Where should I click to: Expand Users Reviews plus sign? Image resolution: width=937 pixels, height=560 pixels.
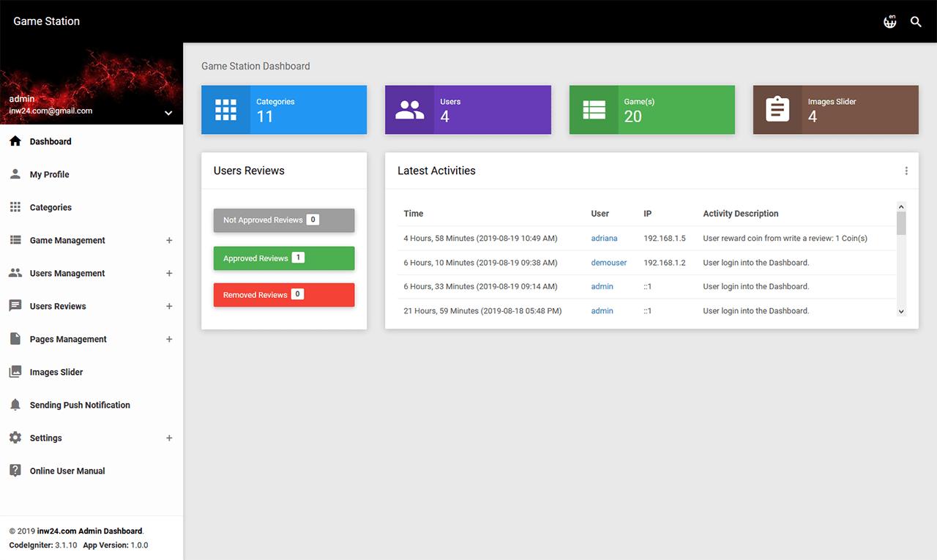169,306
